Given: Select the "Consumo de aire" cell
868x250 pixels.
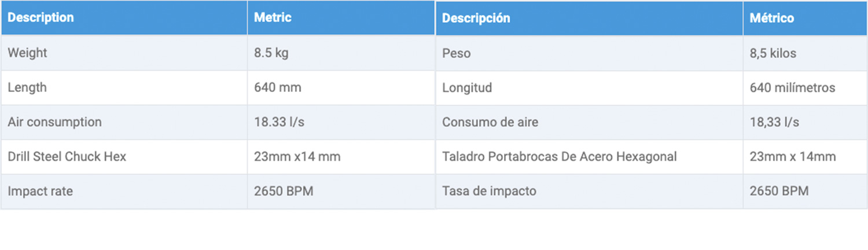Looking at the screenshot, I should [490, 122].
